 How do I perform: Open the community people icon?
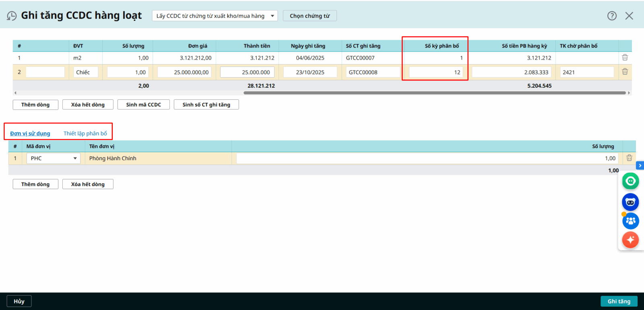click(x=630, y=221)
